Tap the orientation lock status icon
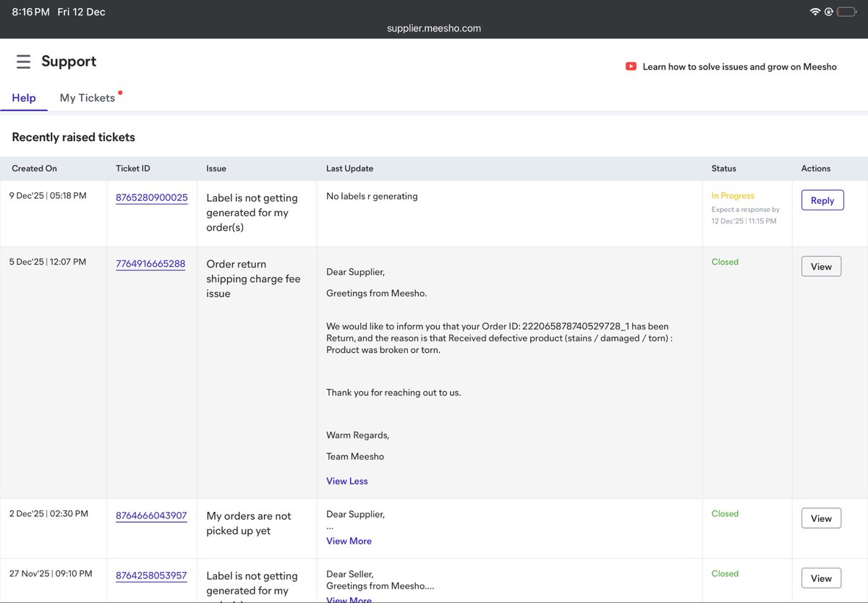The height and width of the screenshot is (603, 868). [x=828, y=12]
